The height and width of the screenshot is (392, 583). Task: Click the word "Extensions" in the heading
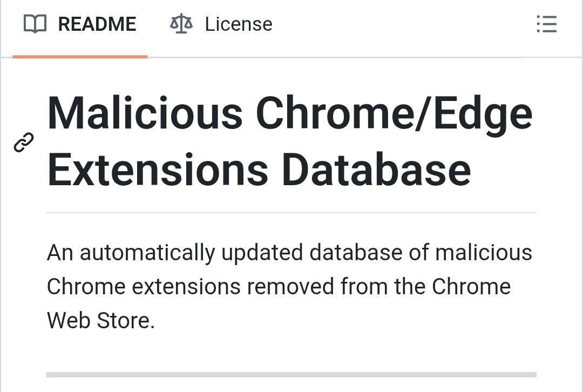pyautogui.click(x=158, y=170)
